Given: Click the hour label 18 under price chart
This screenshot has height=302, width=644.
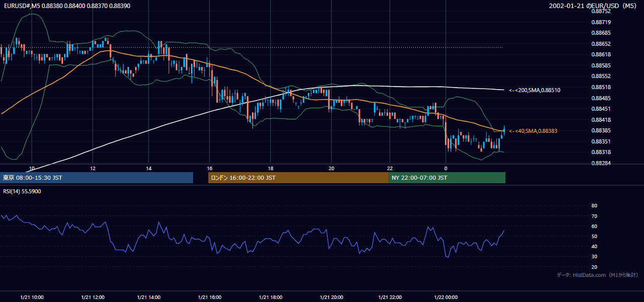Looking at the screenshot, I should coord(271,168).
